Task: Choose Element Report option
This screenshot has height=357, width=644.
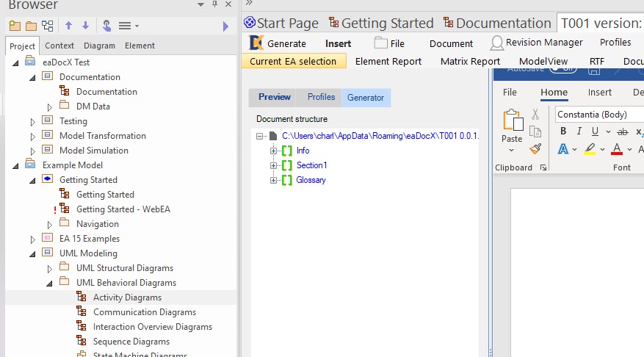Action: 388,61
